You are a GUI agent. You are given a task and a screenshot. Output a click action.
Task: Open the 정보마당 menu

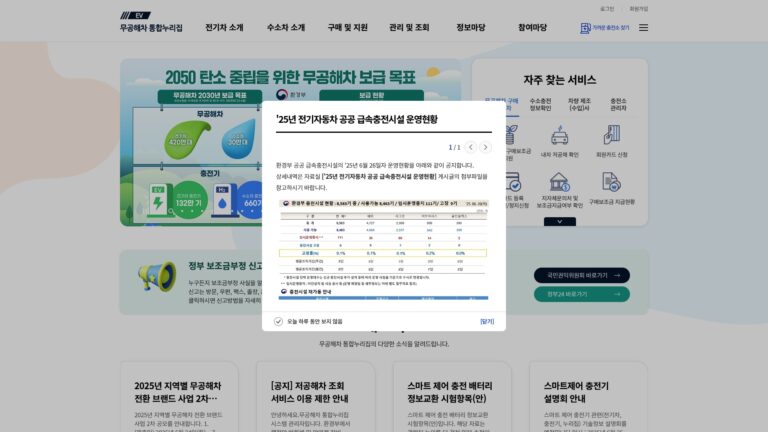471,27
